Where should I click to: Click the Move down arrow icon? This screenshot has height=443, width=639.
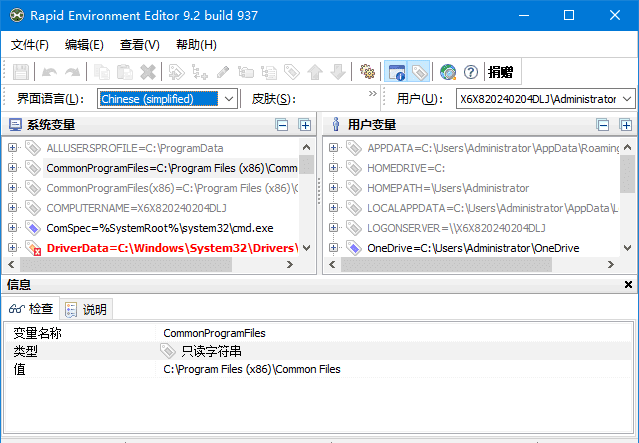click(x=338, y=72)
